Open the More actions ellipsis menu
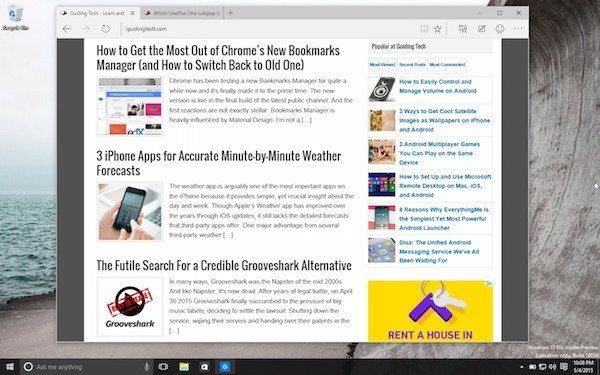 coord(518,29)
